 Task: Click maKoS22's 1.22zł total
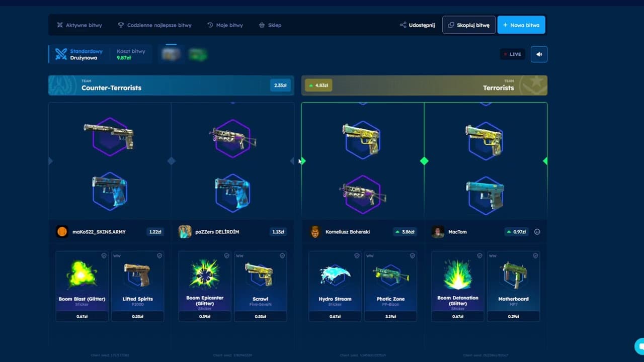155,232
